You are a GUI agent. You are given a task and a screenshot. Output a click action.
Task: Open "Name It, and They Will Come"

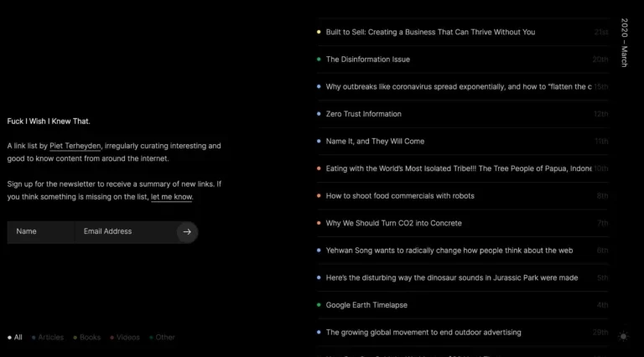pos(375,142)
